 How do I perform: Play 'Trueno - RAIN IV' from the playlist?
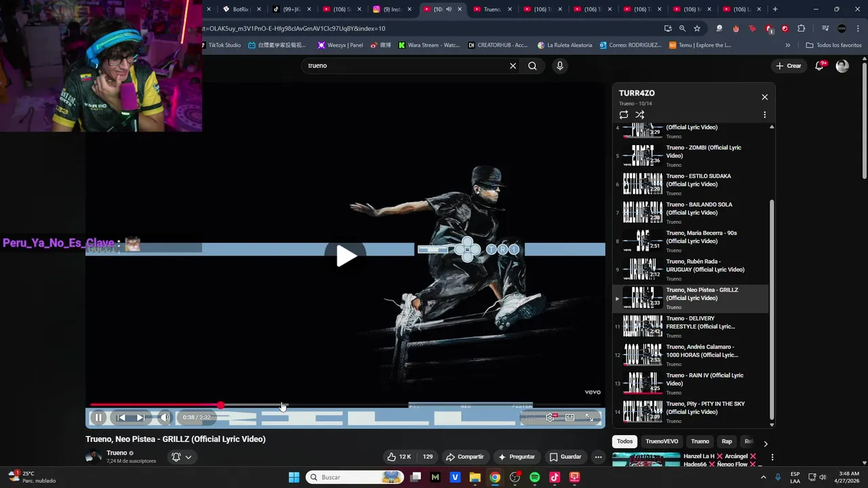690,384
